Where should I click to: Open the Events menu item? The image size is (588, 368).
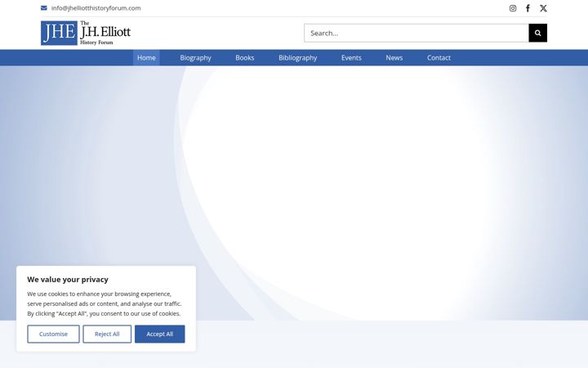pyautogui.click(x=351, y=58)
